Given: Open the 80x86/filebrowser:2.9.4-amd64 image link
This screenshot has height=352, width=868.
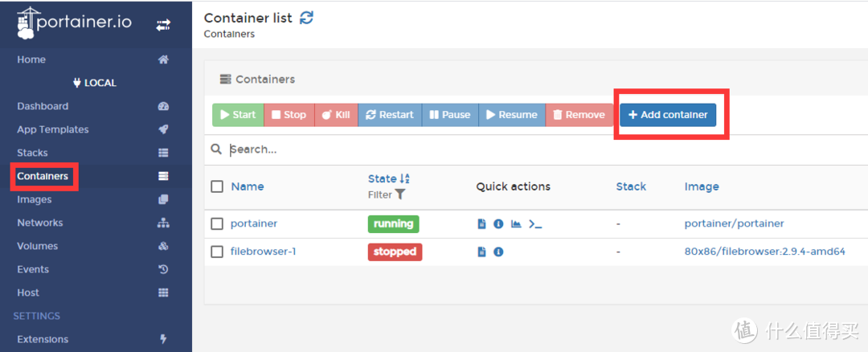Looking at the screenshot, I should pos(765,252).
